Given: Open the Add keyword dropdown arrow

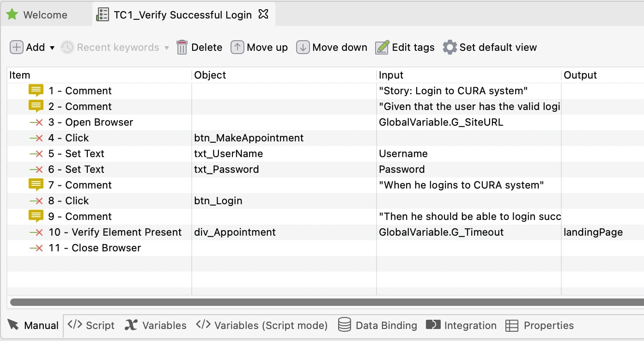Looking at the screenshot, I should (x=52, y=47).
